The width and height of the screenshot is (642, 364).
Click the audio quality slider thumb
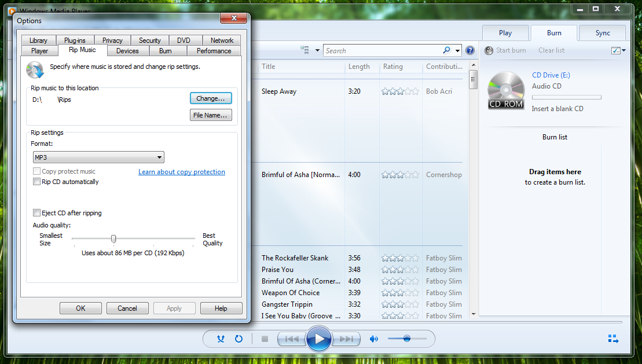click(113, 238)
